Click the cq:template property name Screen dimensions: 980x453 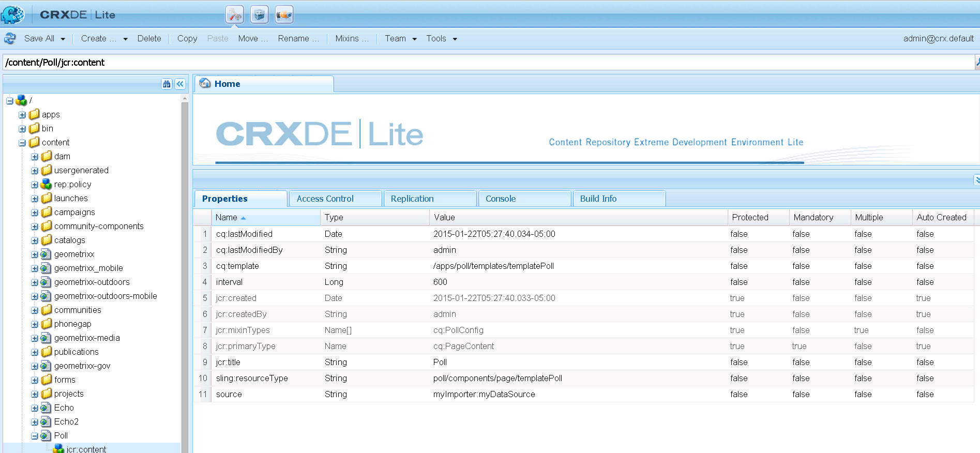[x=237, y=266]
